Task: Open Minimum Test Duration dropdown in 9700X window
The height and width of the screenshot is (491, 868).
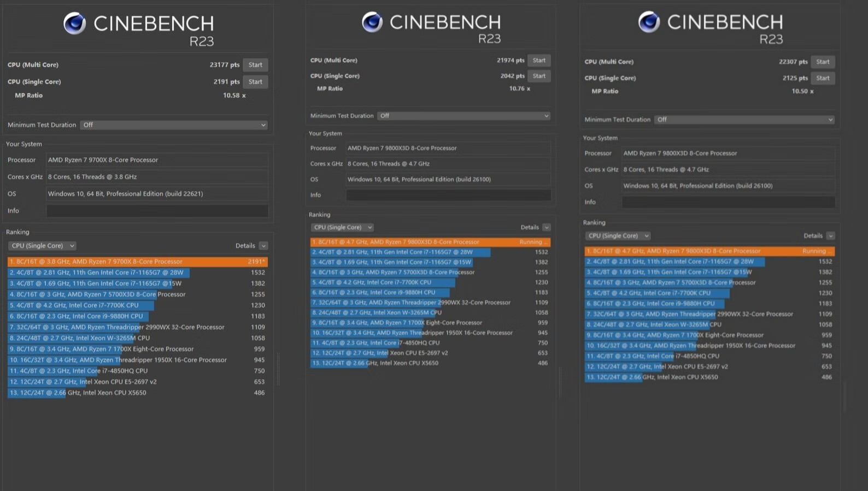Action: pyautogui.click(x=174, y=125)
